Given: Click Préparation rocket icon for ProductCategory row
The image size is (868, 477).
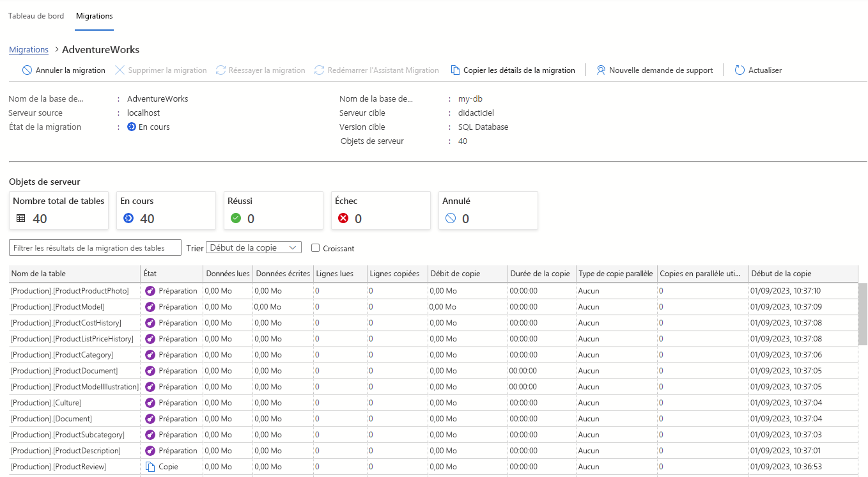Looking at the screenshot, I should 150,355.
